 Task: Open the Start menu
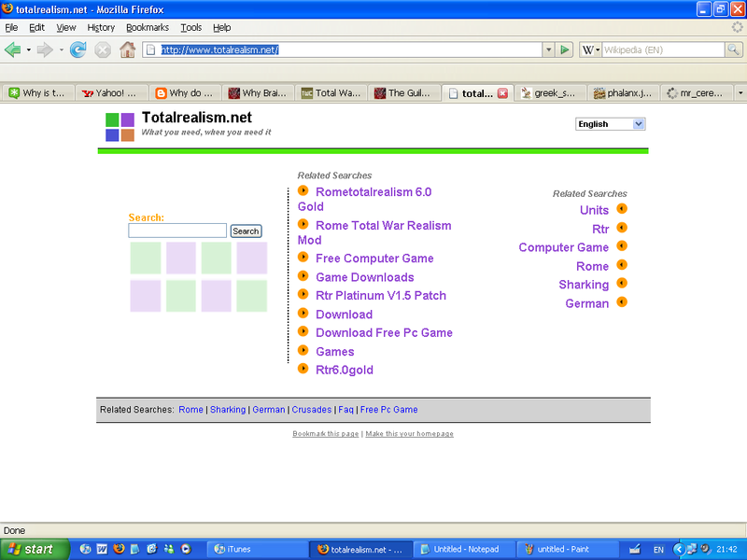(x=35, y=549)
